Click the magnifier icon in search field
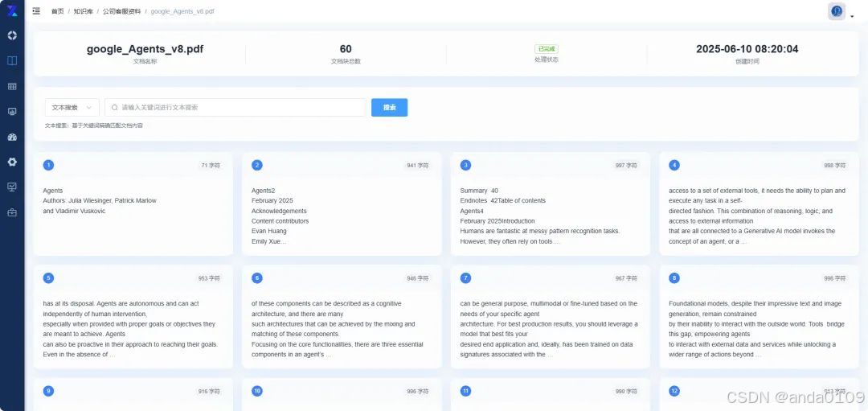Screen dimensions: 868x411 pos(115,108)
